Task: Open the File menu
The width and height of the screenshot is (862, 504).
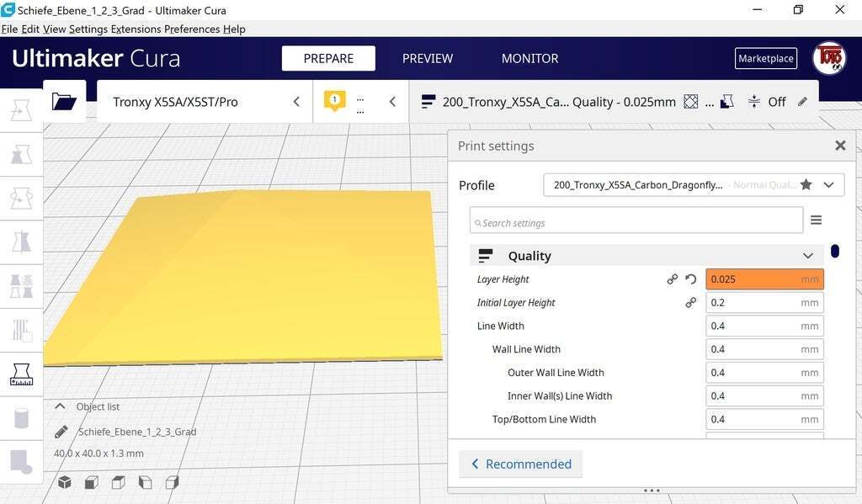Action: (9, 29)
